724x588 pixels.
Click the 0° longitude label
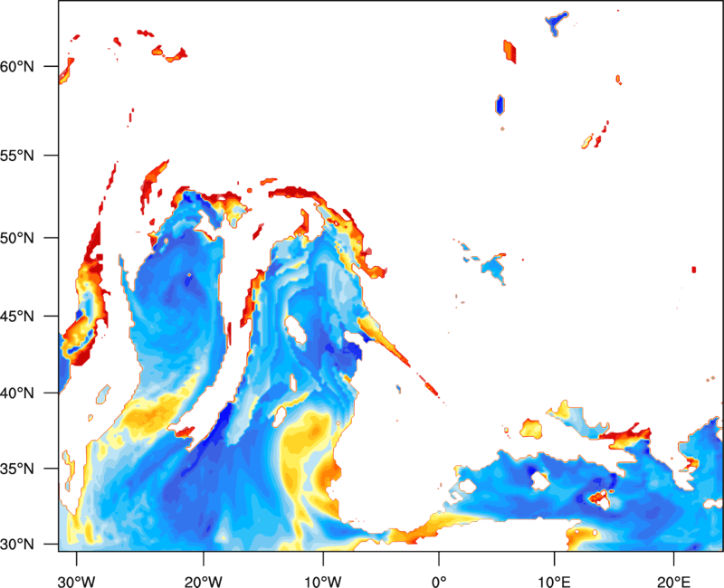439,582
